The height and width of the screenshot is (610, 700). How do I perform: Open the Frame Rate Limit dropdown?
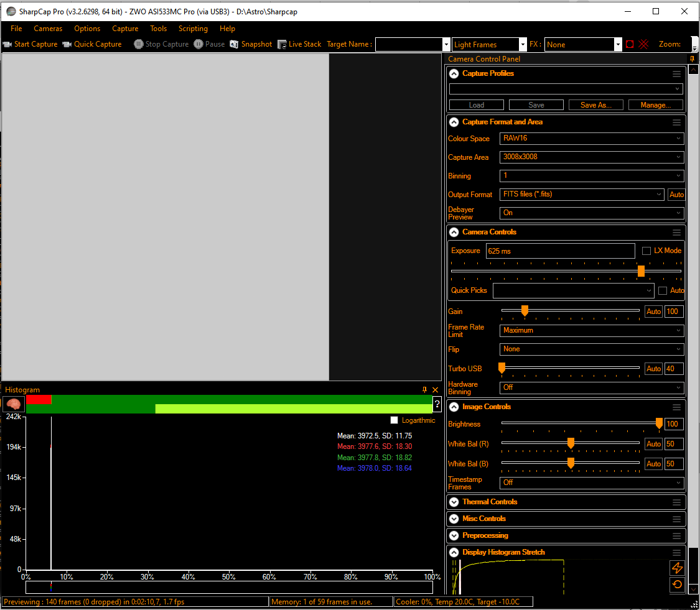[592, 331]
